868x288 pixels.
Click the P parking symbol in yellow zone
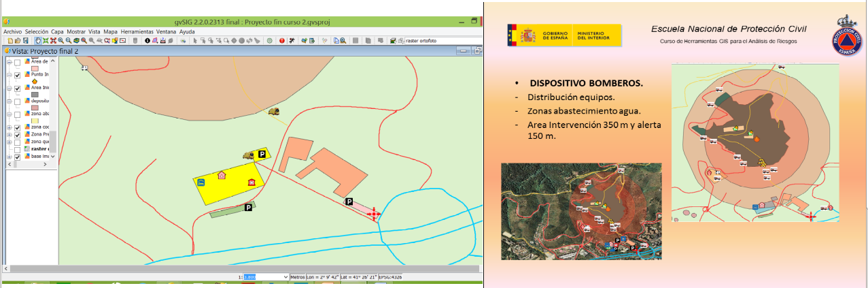click(x=260, y=155)
